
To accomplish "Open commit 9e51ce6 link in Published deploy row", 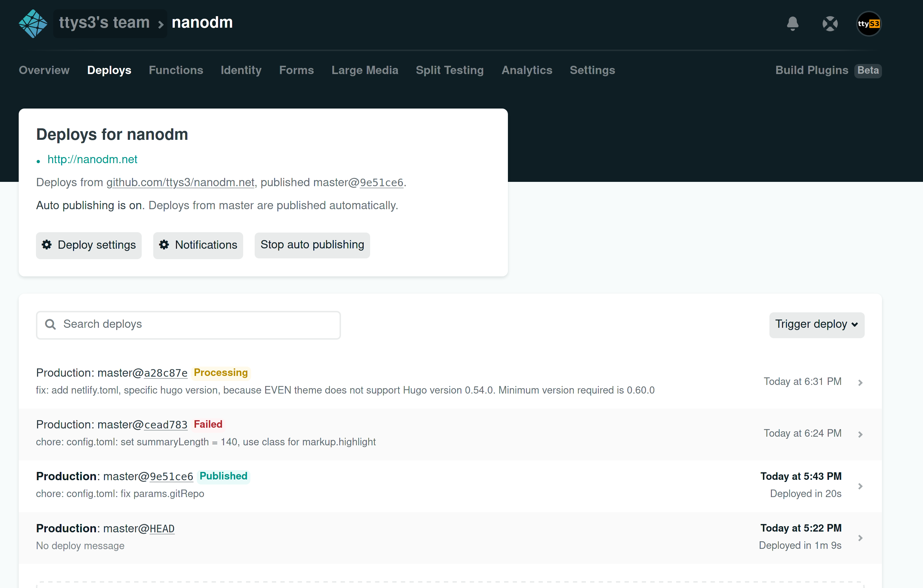I will point(171,476).
